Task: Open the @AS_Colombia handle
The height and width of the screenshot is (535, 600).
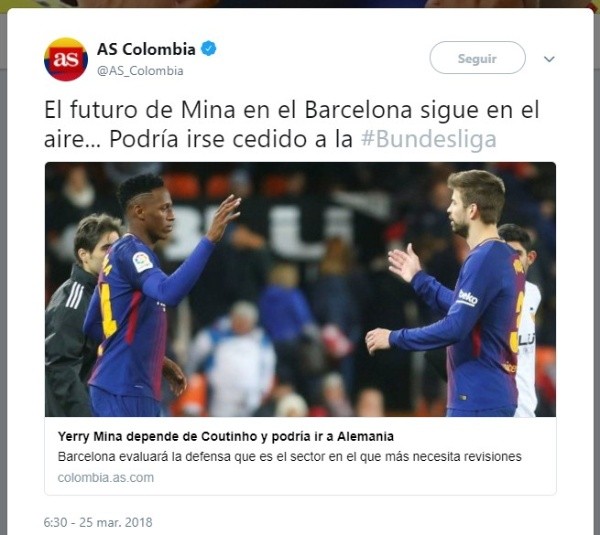Action: click(140, 71)
